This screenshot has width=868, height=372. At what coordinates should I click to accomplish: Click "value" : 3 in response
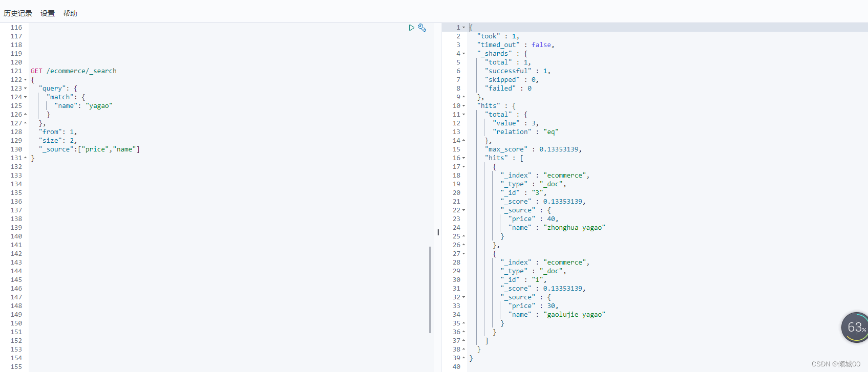tap(516, 123)
